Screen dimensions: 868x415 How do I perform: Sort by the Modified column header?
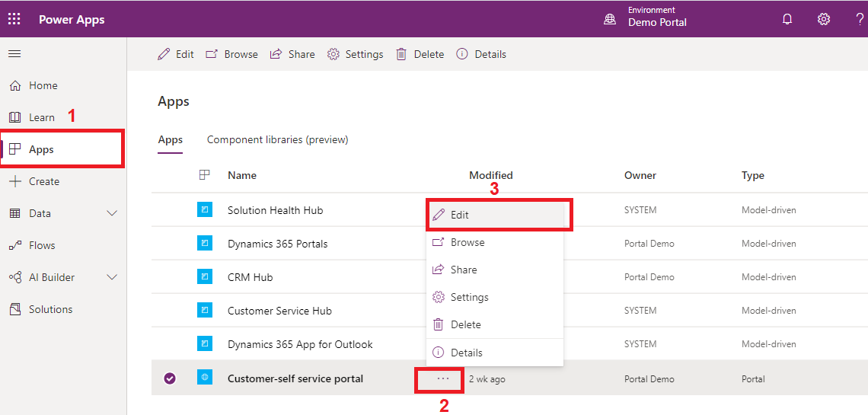click(491, 175)
